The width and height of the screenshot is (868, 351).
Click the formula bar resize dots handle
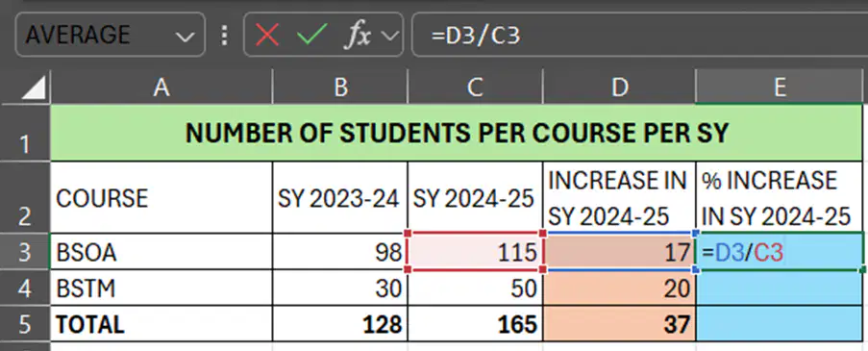[224, 35]
